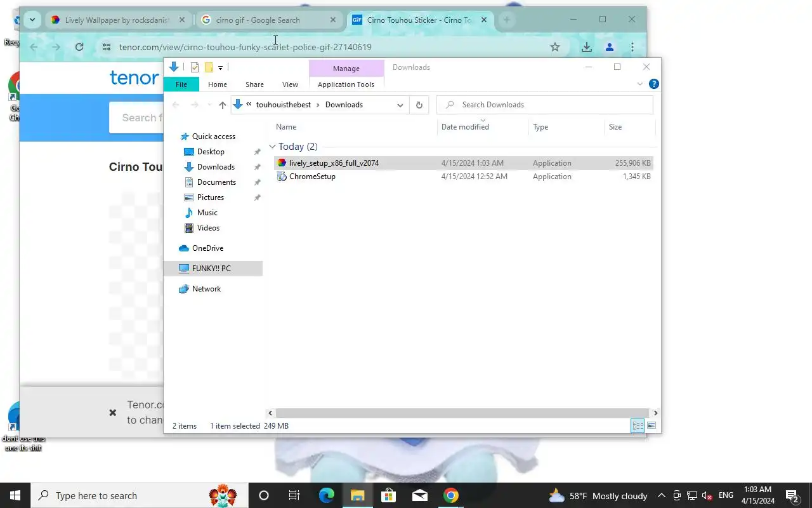812x508 pixels.
Task: Click the Properties icon in Explorer quick access toolbar
Action: (195, 67)
